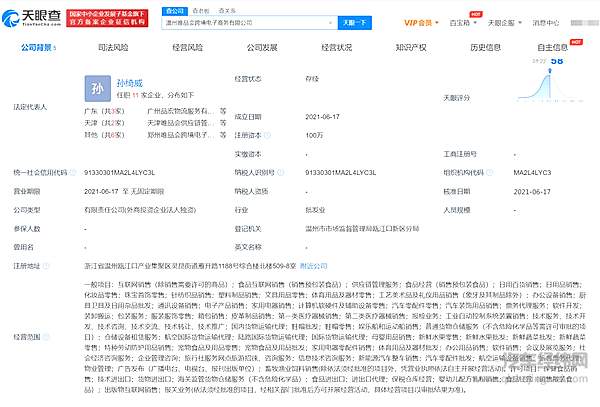
Task: Click the info icon beside 注册资本
Action: coord(267,135)
